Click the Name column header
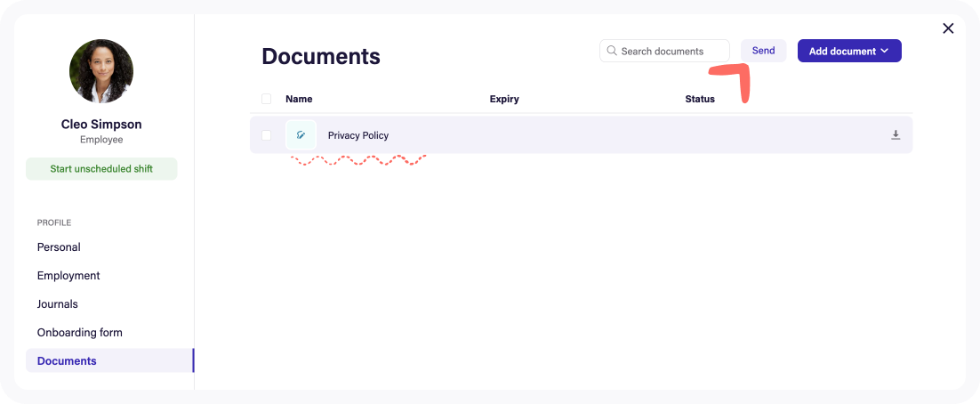The width and height of the screenshot is (980, 404). coord(299,99)
